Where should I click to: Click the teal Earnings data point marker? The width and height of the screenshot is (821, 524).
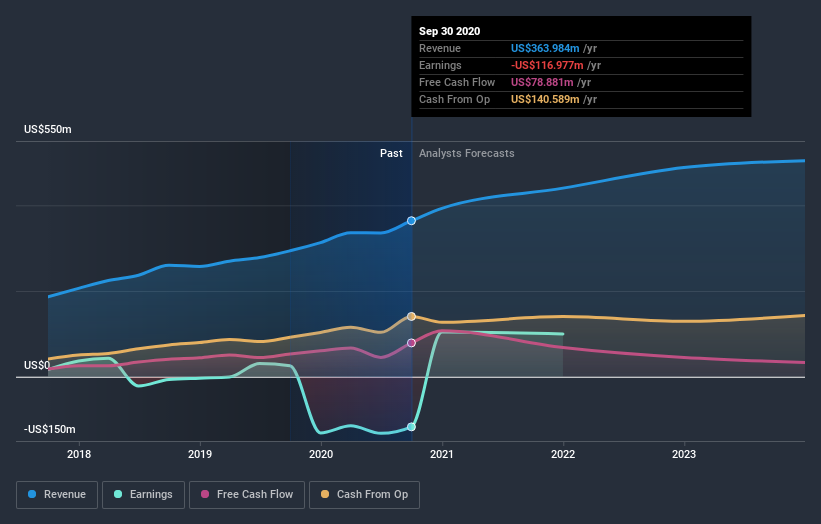pyautogui.click(x=412, y=427)
